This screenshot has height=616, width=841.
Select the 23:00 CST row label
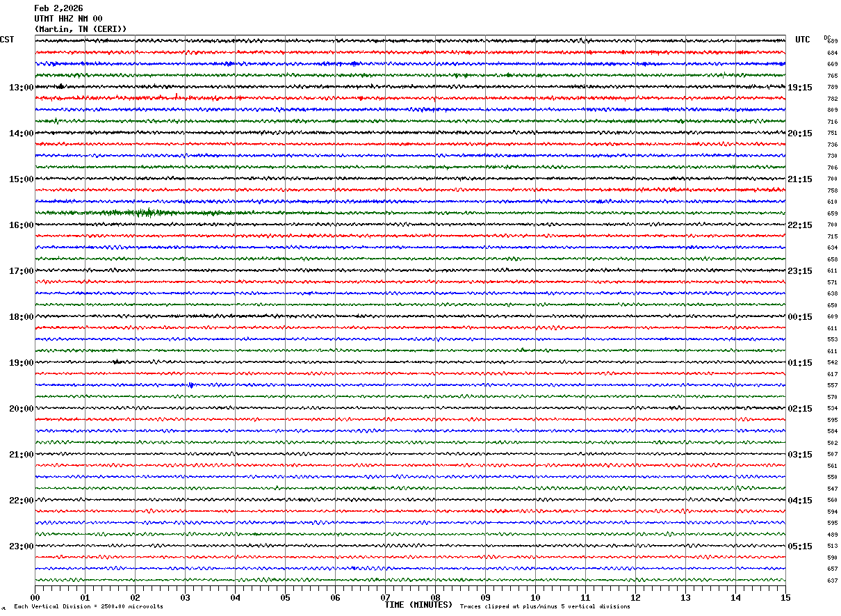click(x=21, y=546)
